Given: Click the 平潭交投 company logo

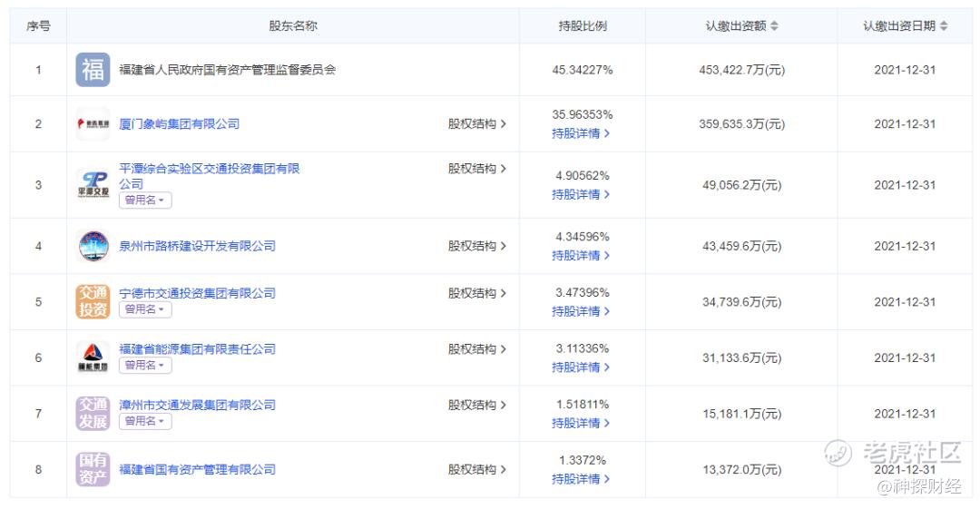Looking at the screenshot, I should (x=93, y=184).
